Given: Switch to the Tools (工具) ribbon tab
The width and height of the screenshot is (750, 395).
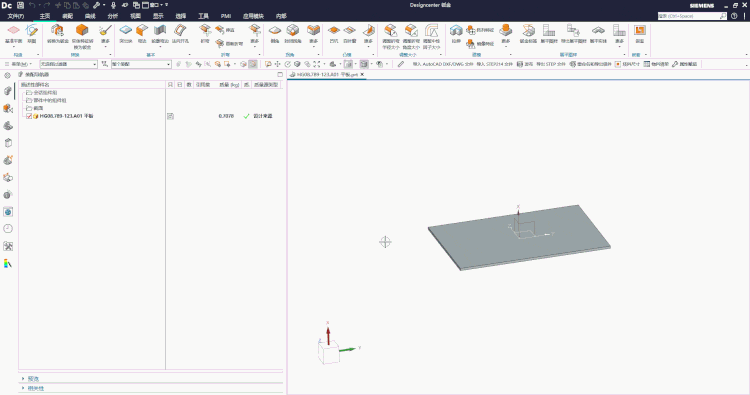Looking at the screenshot, I should point(203,16).
